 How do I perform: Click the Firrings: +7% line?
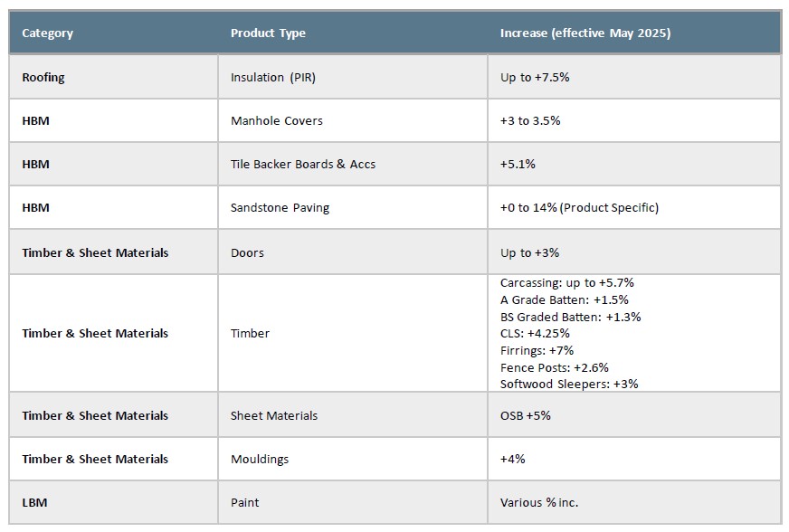[x=537, y=350]
